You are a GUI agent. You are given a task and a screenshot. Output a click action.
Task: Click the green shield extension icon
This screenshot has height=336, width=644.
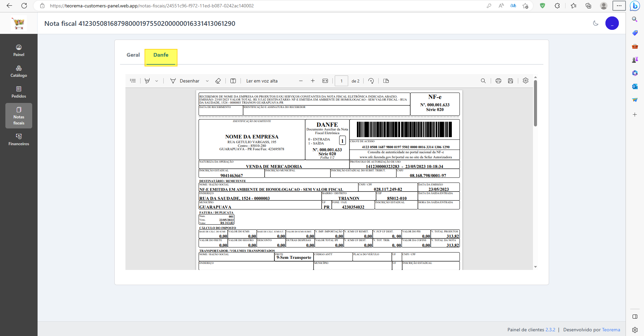[x=542, y=6]
